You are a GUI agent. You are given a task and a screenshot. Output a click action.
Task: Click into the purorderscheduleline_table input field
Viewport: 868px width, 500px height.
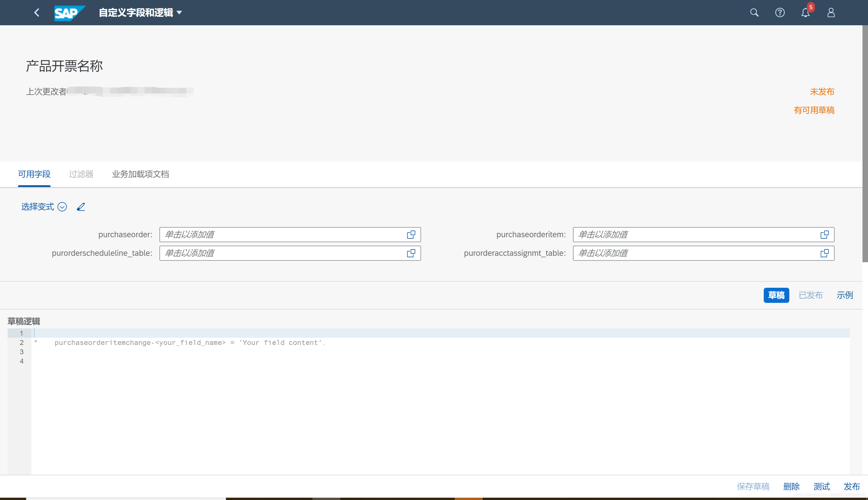(x=290, y=253)
